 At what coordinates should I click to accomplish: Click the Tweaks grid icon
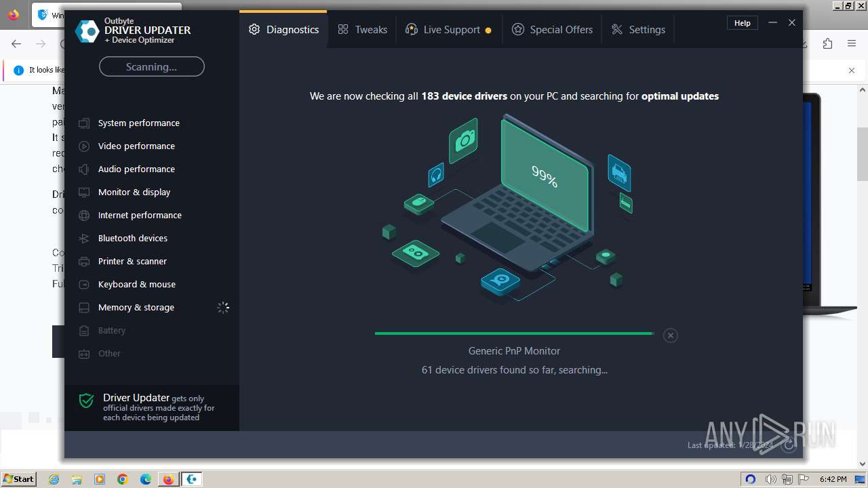(x=343, y=30)
